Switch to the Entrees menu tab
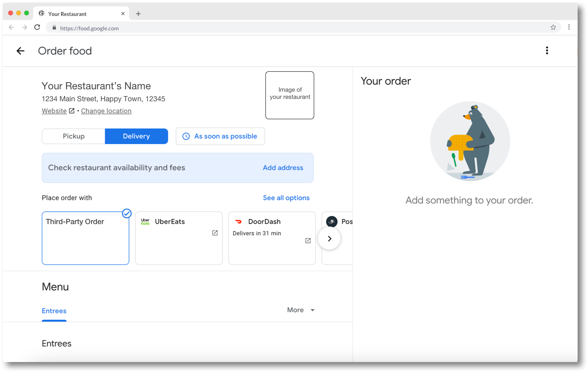588x372 pixels. click(x=54, y=311)
